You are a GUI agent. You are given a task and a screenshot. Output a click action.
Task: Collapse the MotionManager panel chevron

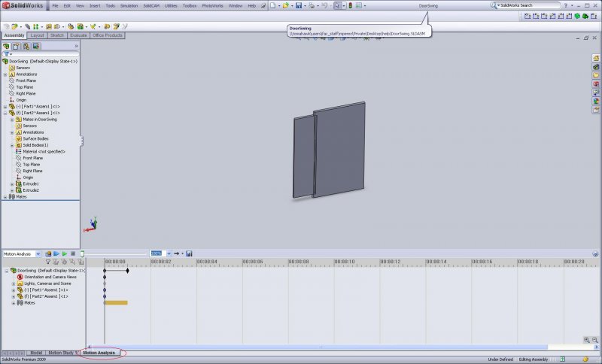pos(595,254)
